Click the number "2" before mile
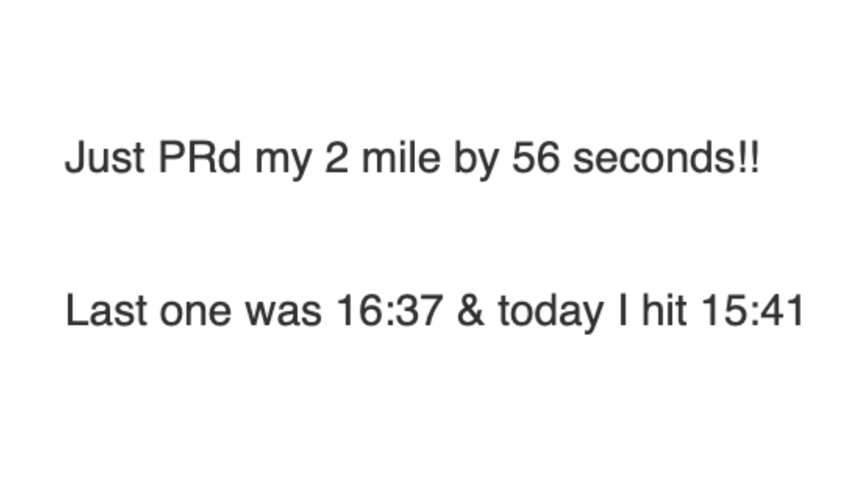 (x=336, y=157)
